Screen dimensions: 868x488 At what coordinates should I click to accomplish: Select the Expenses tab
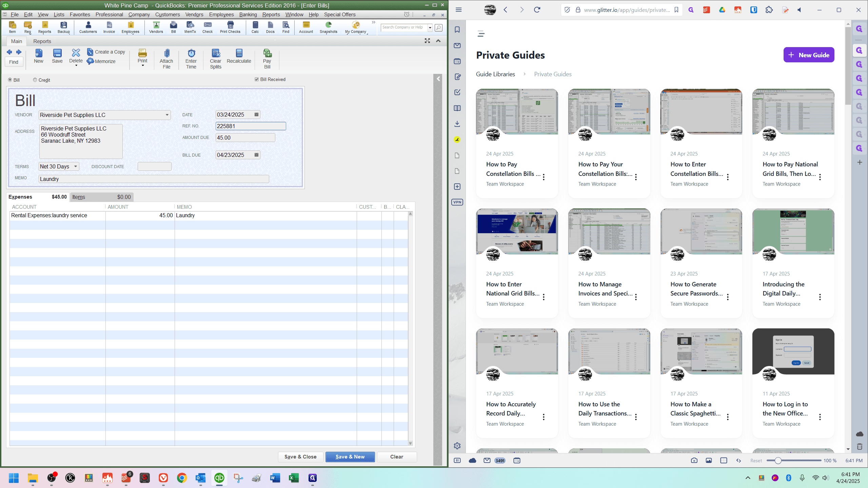38,197
